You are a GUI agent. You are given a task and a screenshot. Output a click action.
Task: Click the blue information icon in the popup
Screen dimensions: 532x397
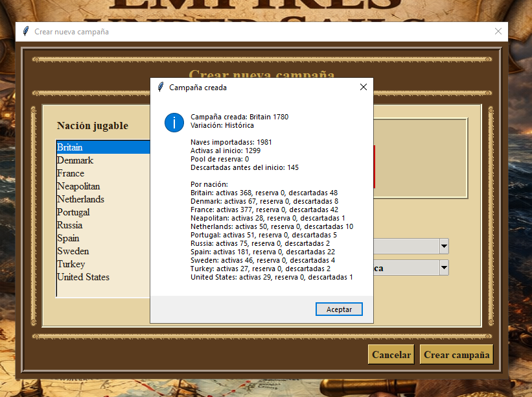174,123
